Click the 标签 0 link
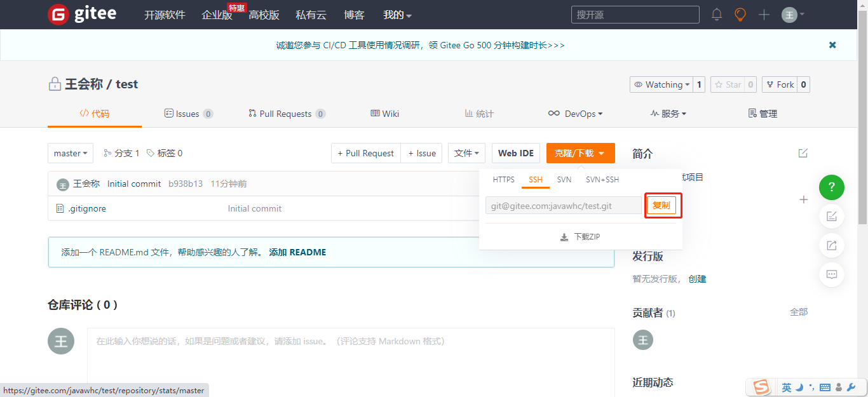 [165, 153]
